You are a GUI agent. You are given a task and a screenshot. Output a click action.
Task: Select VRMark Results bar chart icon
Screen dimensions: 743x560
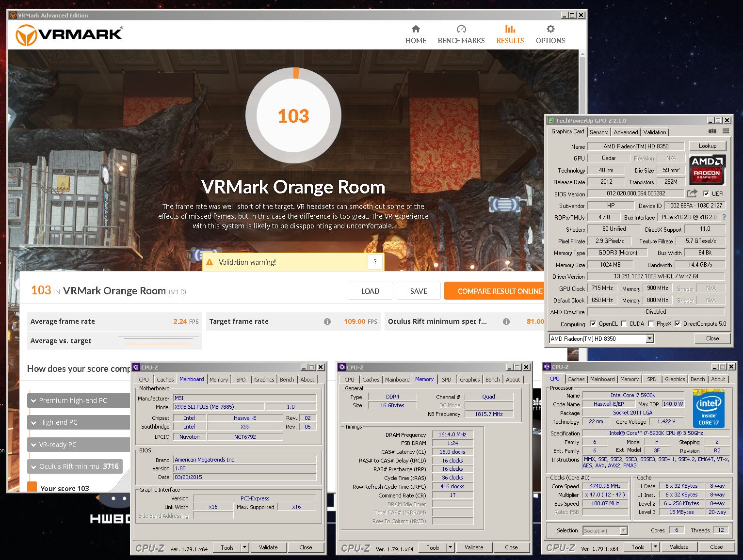pos(510,29)
